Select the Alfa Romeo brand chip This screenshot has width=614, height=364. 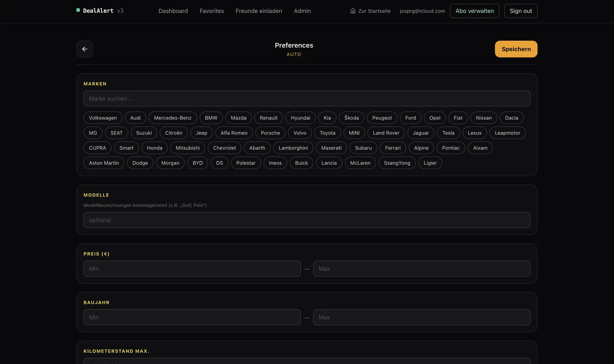pos(234,133)
